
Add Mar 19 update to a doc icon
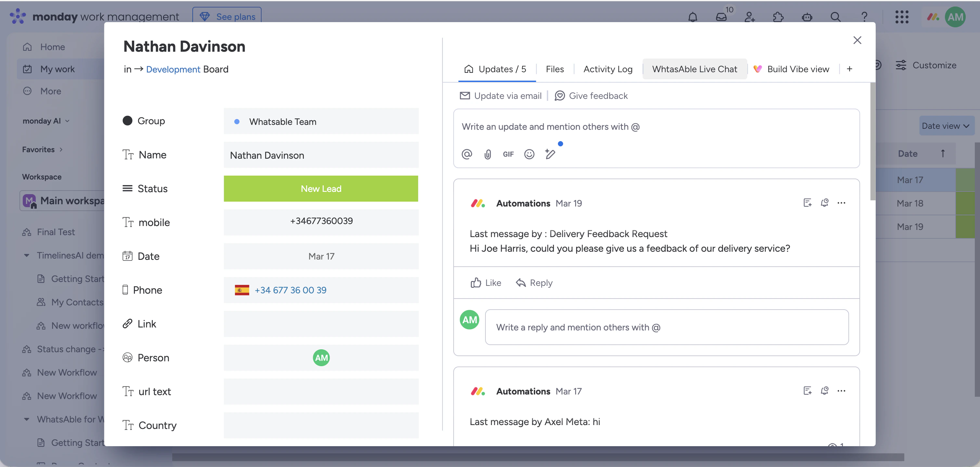(x=807, y=203)
